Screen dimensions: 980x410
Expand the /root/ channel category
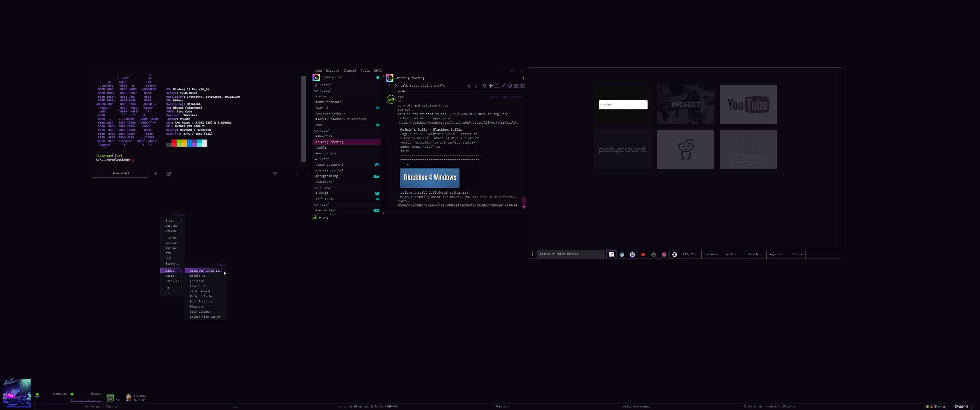[x=316, y=85]
